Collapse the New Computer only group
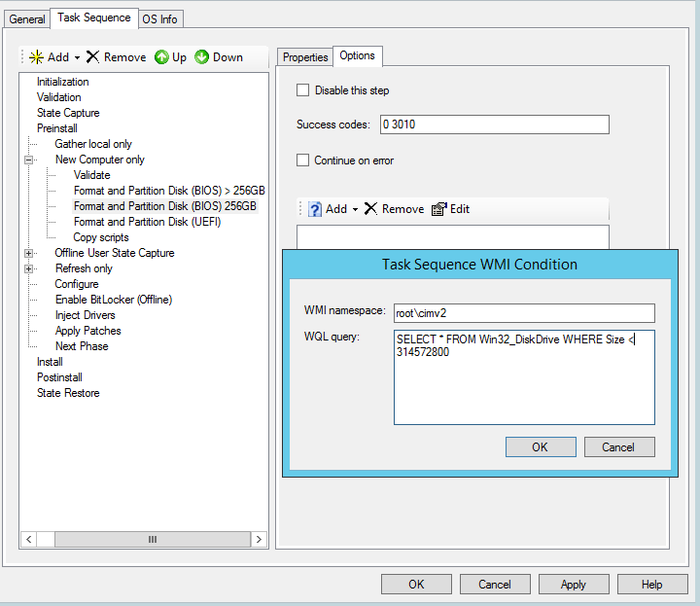700x606 pixels. point(29,160)
